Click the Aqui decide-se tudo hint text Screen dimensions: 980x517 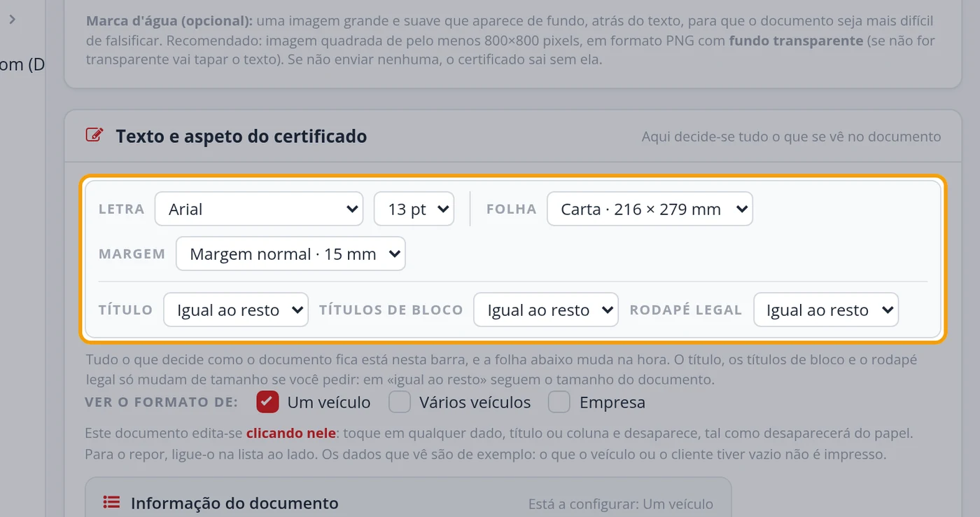tap(792, 136)
